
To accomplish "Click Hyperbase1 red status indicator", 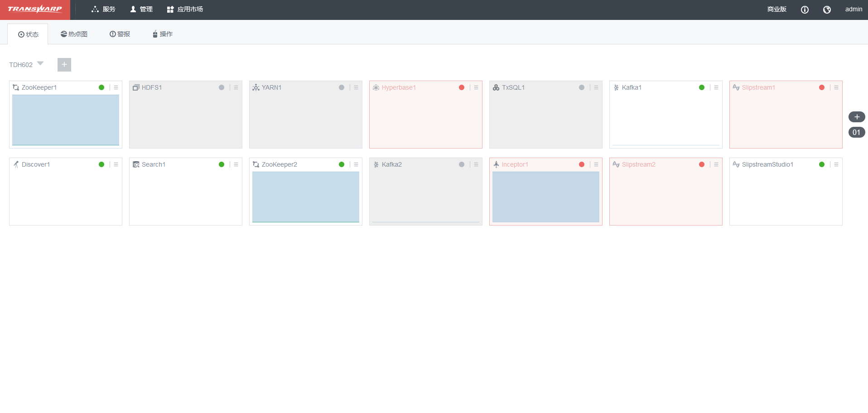I will [x=462, y=87].
